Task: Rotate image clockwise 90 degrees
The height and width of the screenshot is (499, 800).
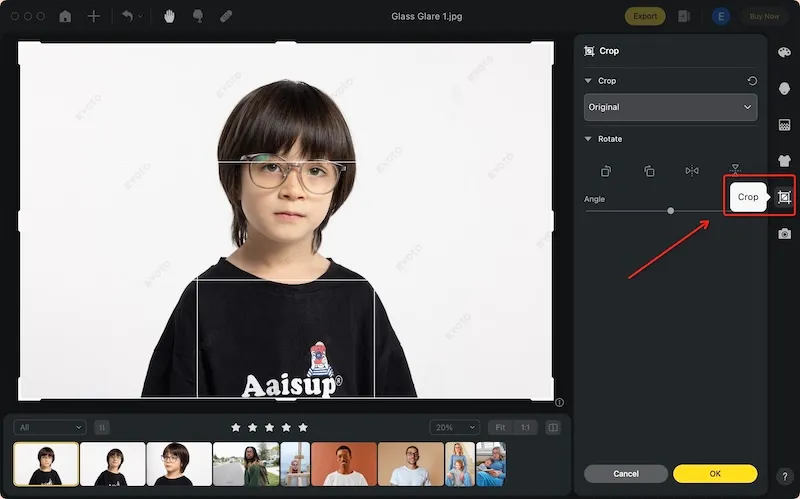Action: 649,171
